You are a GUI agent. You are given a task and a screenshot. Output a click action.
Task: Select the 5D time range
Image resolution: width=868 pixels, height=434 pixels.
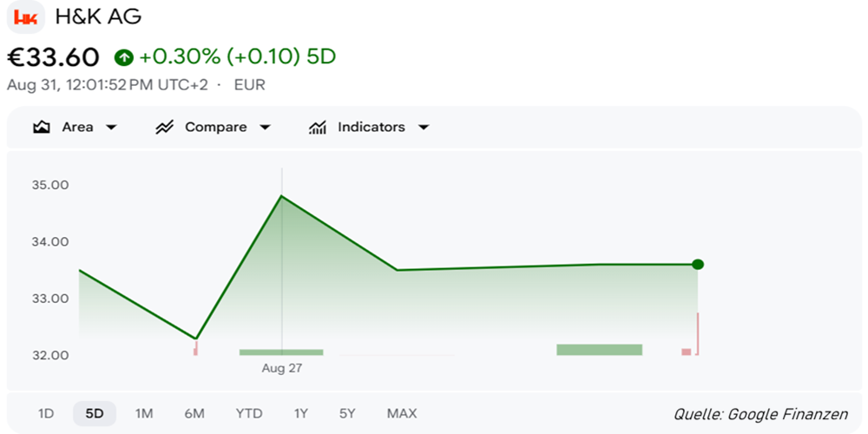click(95, 413)
